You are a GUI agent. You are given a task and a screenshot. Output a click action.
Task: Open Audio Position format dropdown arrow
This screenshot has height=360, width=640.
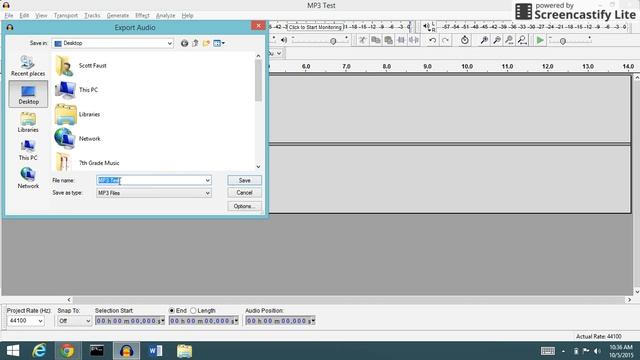(x=313, y=321)
